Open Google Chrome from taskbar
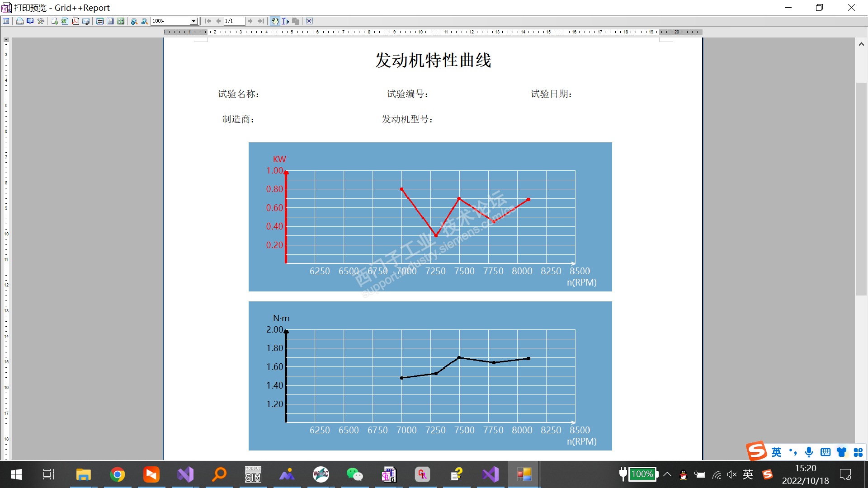This screenshot has width=868, height=488. click(x=118, y=474)
